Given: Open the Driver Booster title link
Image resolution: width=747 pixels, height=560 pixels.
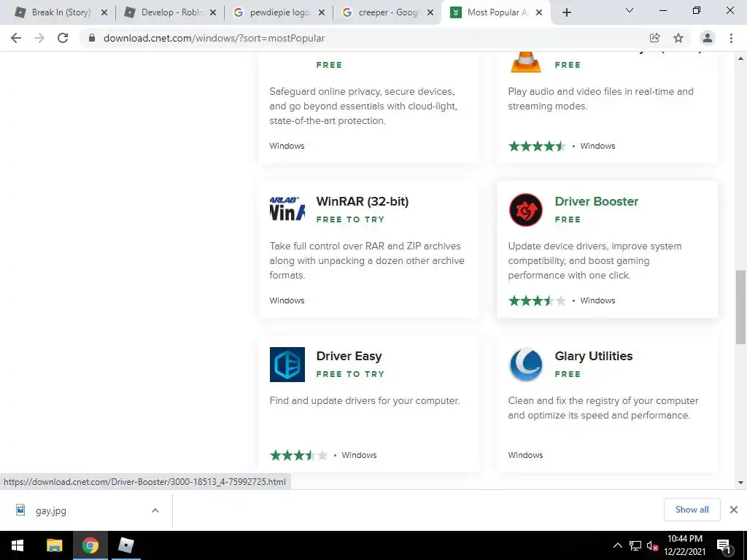Looking at the screenshot, I should tap(597, 201).
